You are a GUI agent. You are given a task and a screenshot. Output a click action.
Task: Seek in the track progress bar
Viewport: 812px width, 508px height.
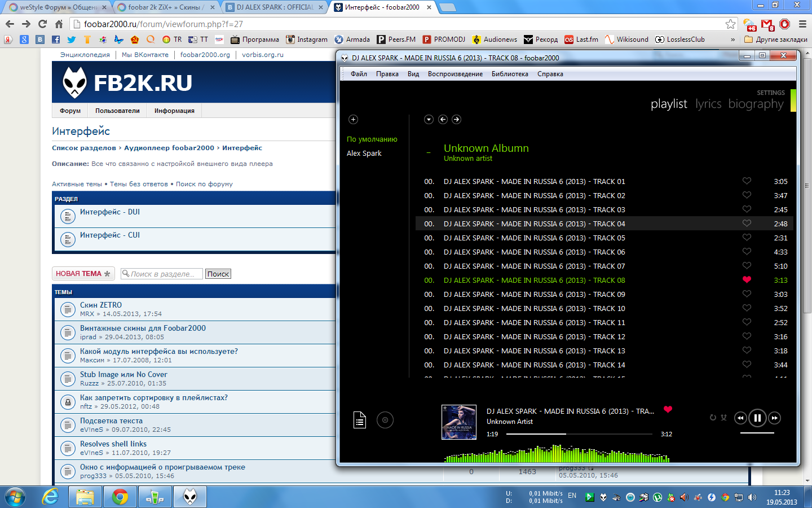(x=579, y=434)
